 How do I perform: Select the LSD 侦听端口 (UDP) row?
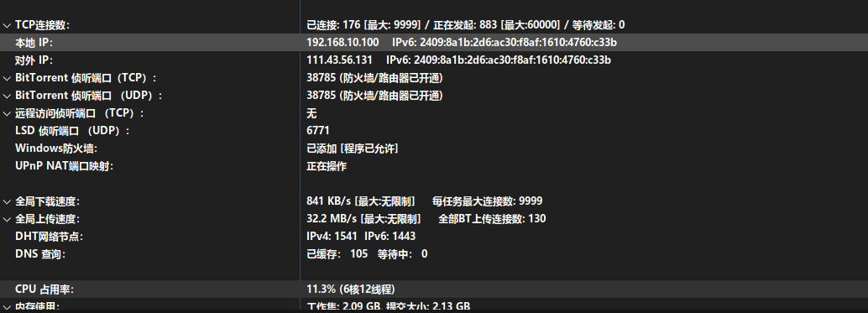pyautogui.click(x=434, y=131)
